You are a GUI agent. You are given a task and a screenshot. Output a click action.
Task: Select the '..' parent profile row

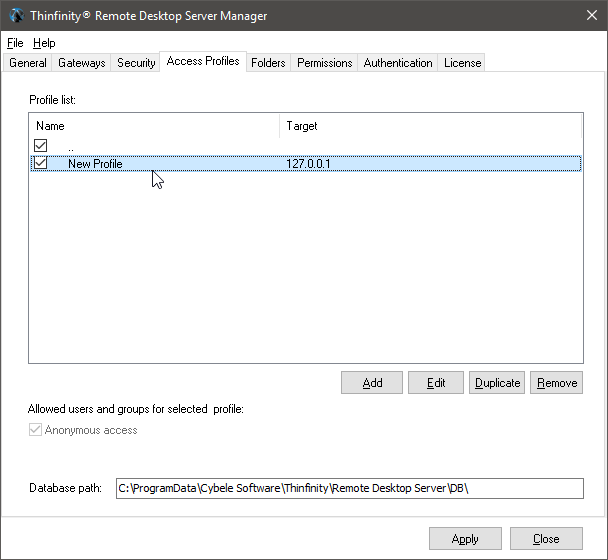306,147
